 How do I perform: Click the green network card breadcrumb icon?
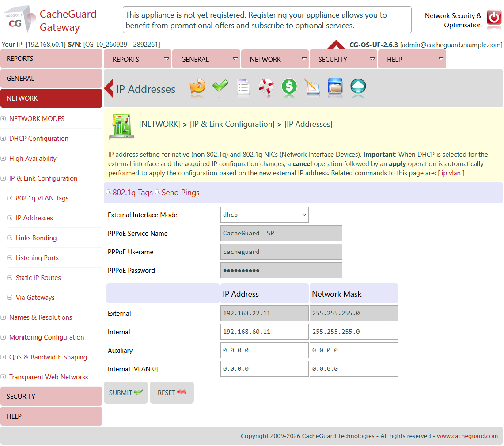pyautogui.click(x=121, y=126)
